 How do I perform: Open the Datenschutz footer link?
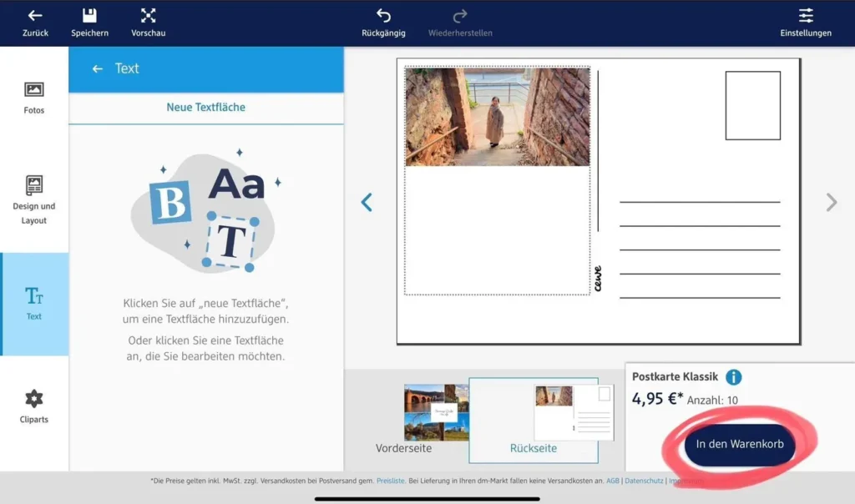pos(643,481)
